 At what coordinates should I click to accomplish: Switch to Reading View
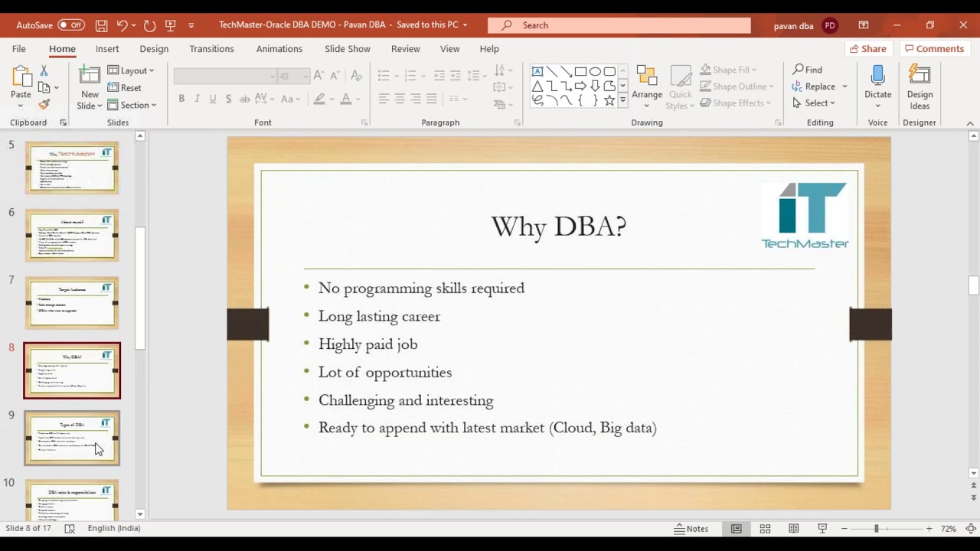coord(793,529)
